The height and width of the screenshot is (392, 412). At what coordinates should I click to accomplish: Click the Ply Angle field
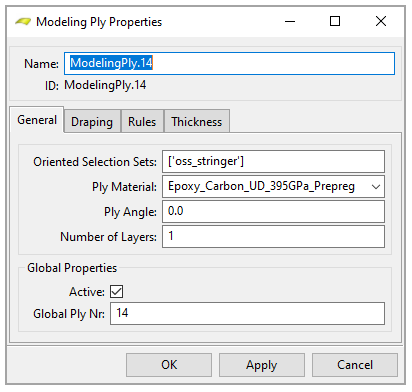pyautogui.click(x=273, y=211)
